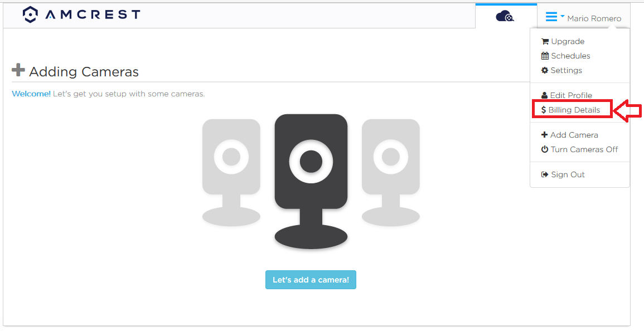The width and height of the screenshot is (644, 331).
Task: Click the plus icon beside Adding Cameras heading
Action: [x=18, y=70]
